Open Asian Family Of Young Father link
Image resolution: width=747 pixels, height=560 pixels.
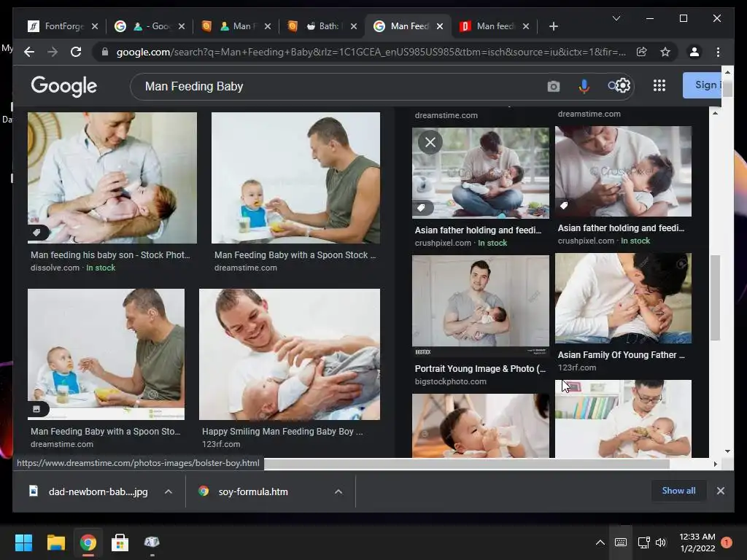[x=622, y=355]
